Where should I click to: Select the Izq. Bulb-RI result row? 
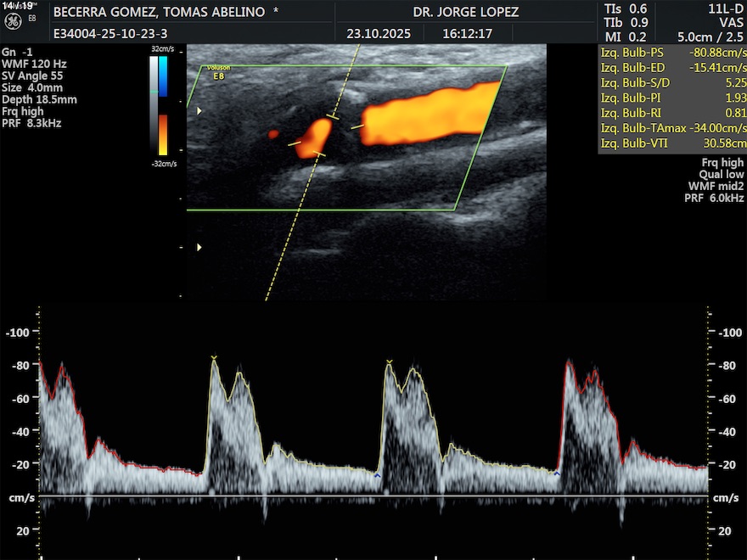tap(671, 114)
